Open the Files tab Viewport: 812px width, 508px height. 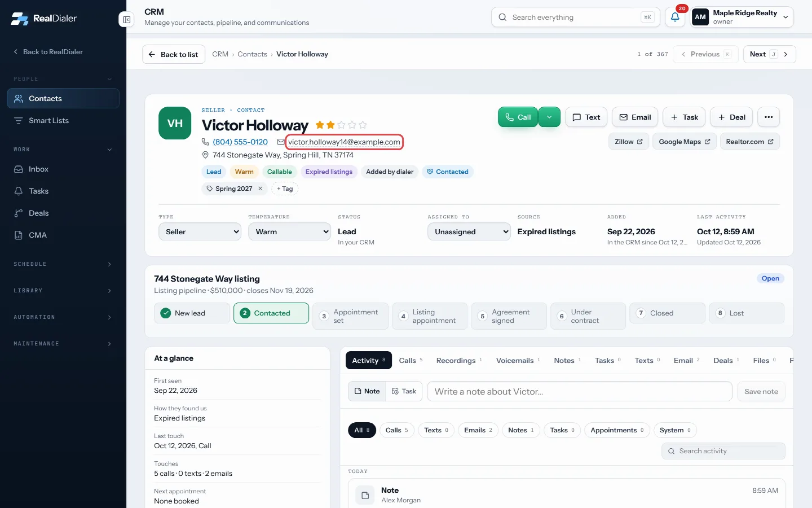pos(764,360)
